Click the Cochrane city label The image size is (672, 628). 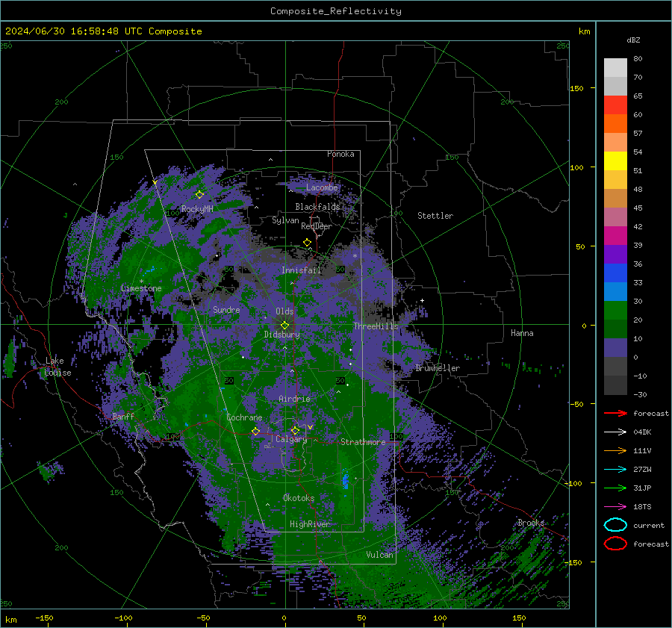coord(244,417)
